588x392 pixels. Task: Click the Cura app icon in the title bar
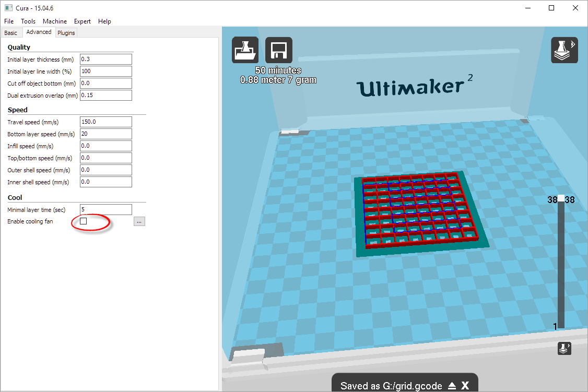[x=6, y=8]
